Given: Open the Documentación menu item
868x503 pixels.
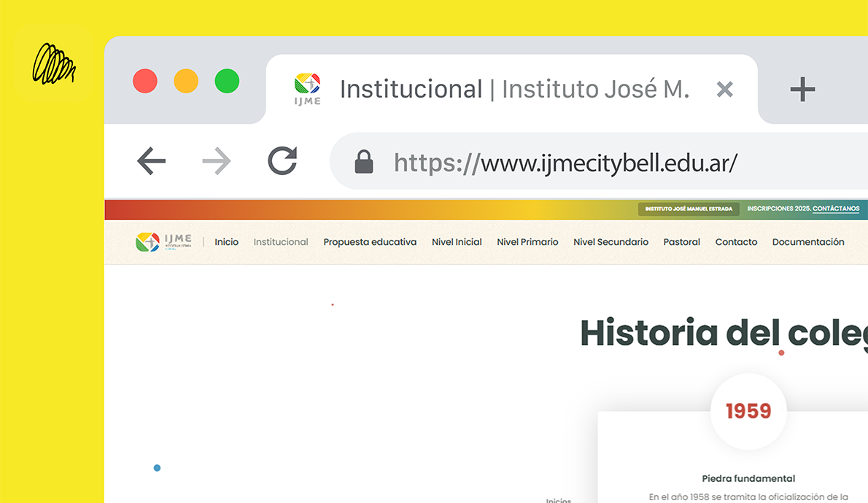Looking at the screenshot, I should [808, 242].
